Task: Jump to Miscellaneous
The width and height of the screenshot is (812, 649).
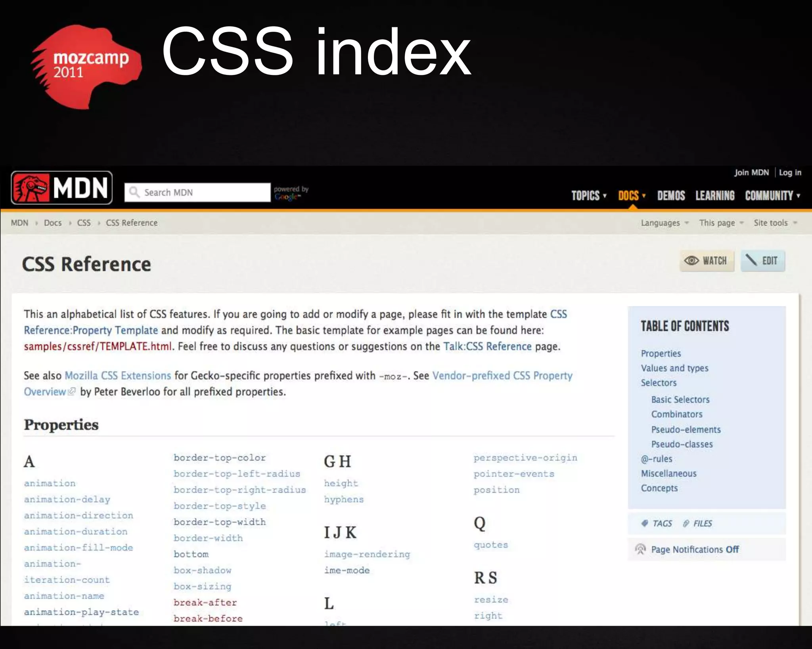Action: pyautogui.click(x=669, y=473)
